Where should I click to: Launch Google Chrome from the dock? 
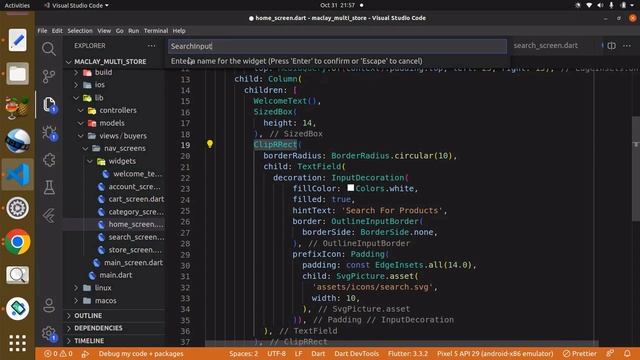click(17, 242)
